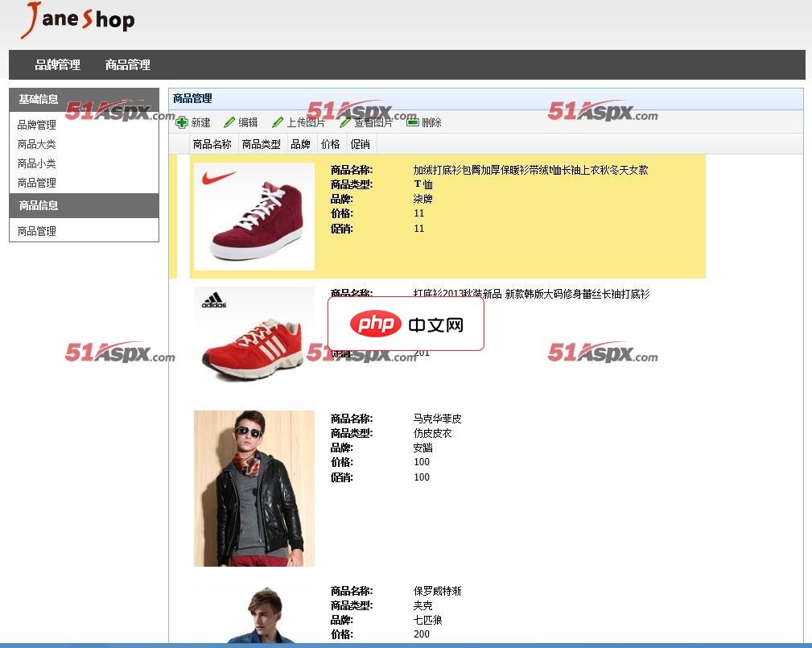This screenshot has height=648, width=812.
Task: Click the black leather jacket product image
Action: tap(254, 488)
